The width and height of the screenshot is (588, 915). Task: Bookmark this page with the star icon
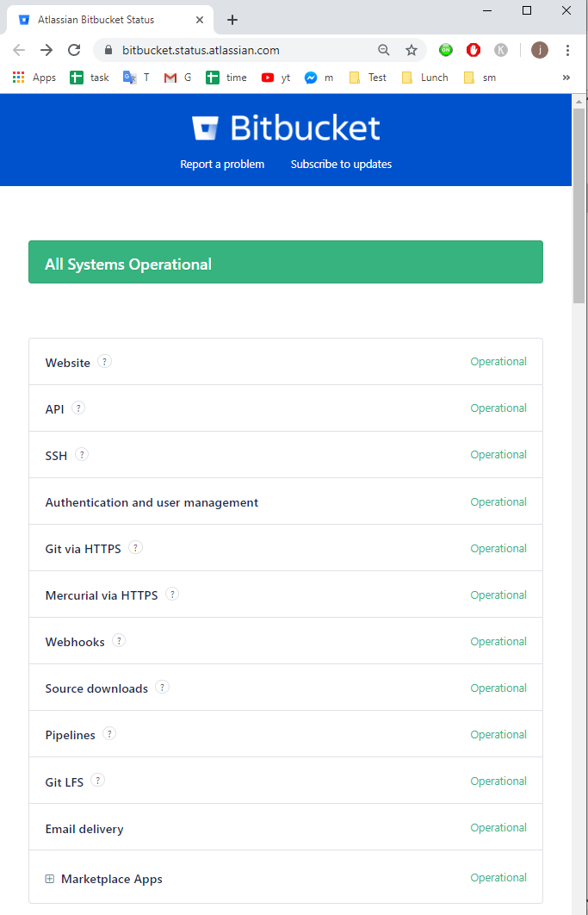412,50
